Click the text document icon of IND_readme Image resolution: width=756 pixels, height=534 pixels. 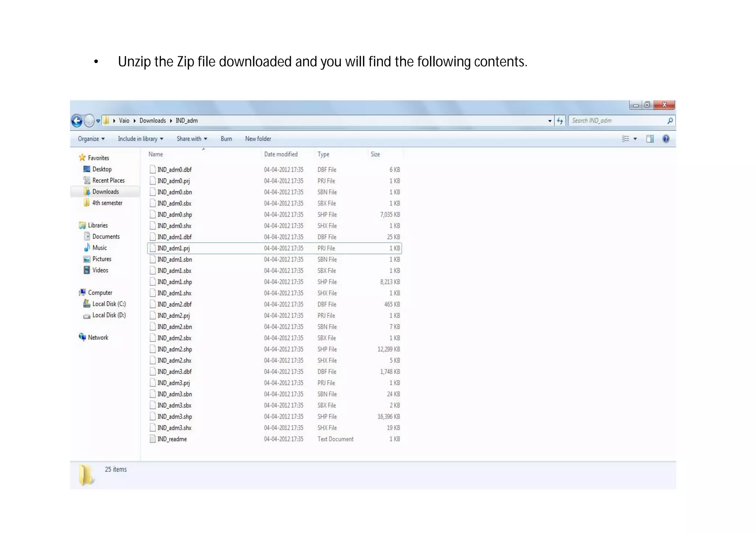coord(152,439)
